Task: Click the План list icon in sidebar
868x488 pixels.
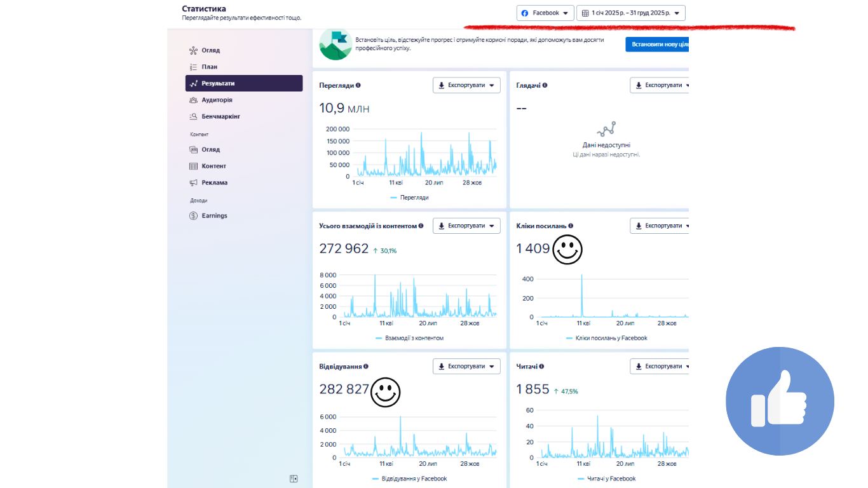Action: [194, 67]
